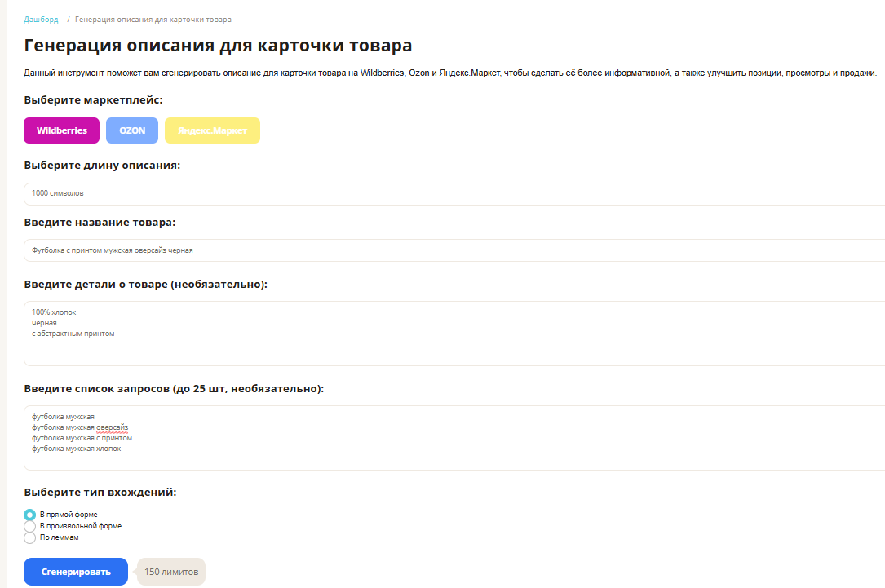This screenshot has width=885, height=588.
Task: Open the description length dropdown 1000 символов
Action: (x=454, y=193)
